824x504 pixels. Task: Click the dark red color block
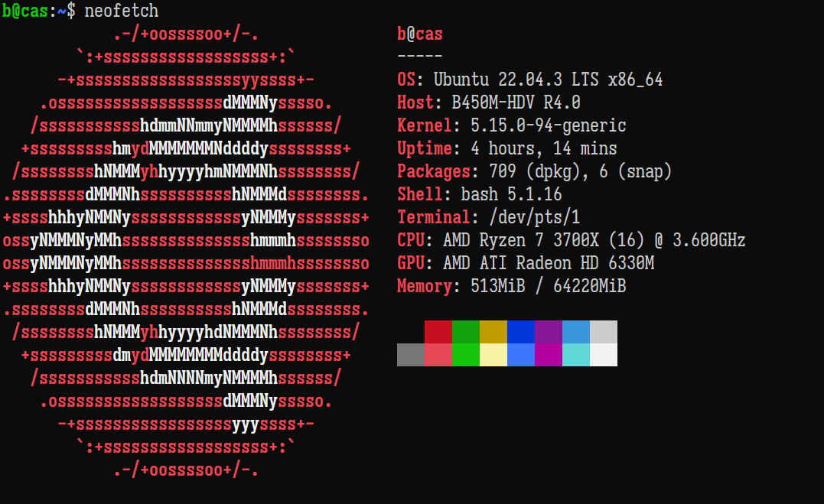[438, 332]
